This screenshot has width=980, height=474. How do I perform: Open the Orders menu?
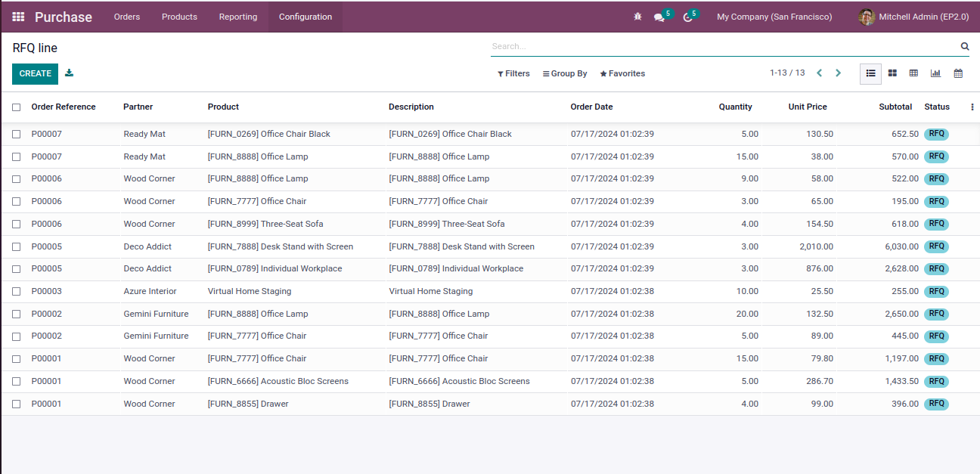127,17
